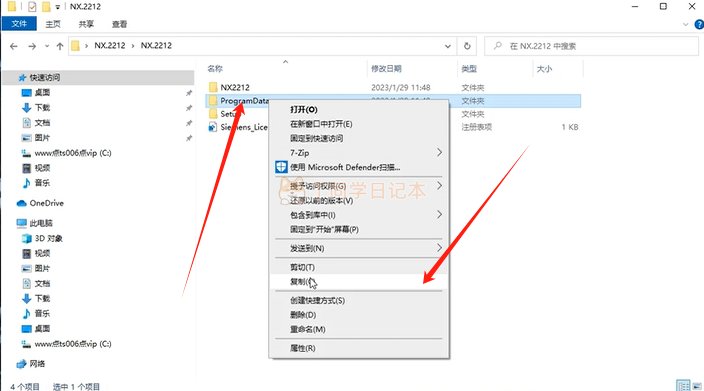704x391 pixels.
Task: Open 下载 under quick access
Action: pyautogui.click(x=42, y=107)
